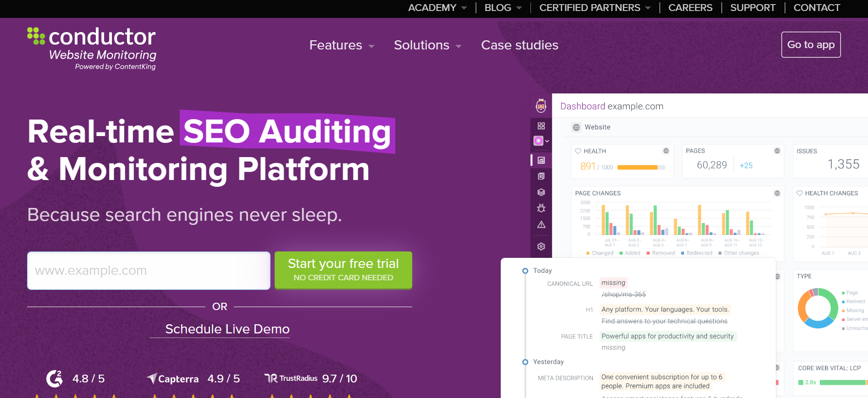Viewport: 868px width, 398px height.
Task: Click the heart icon next to HEALTH
Action: click(x=578, y=151)
